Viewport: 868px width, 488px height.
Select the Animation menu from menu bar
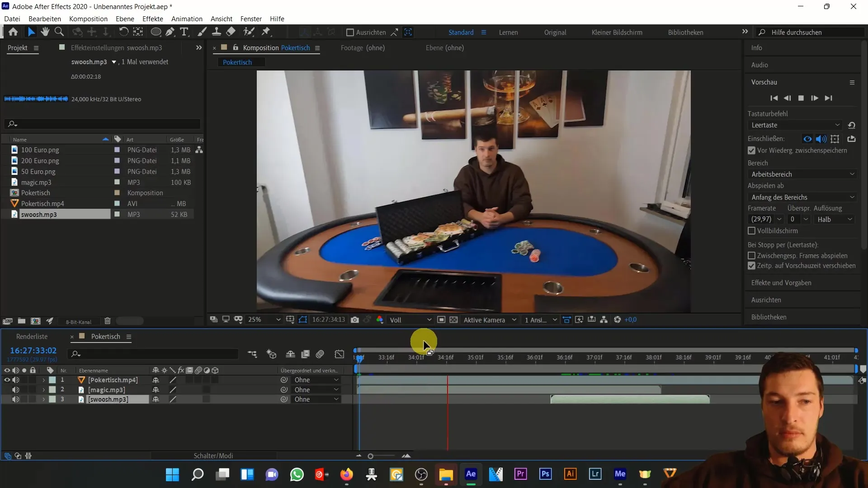click(x=186, y=19)
